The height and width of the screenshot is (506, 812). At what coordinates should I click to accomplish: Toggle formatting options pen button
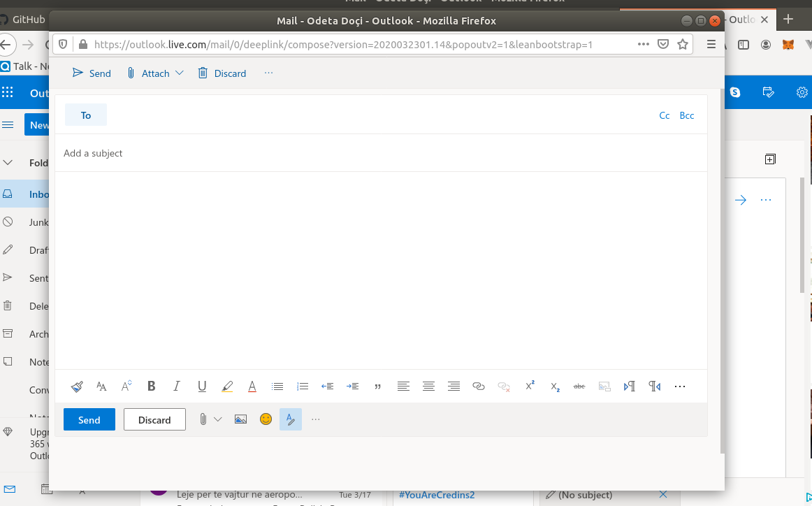click(x=291, y=419)
